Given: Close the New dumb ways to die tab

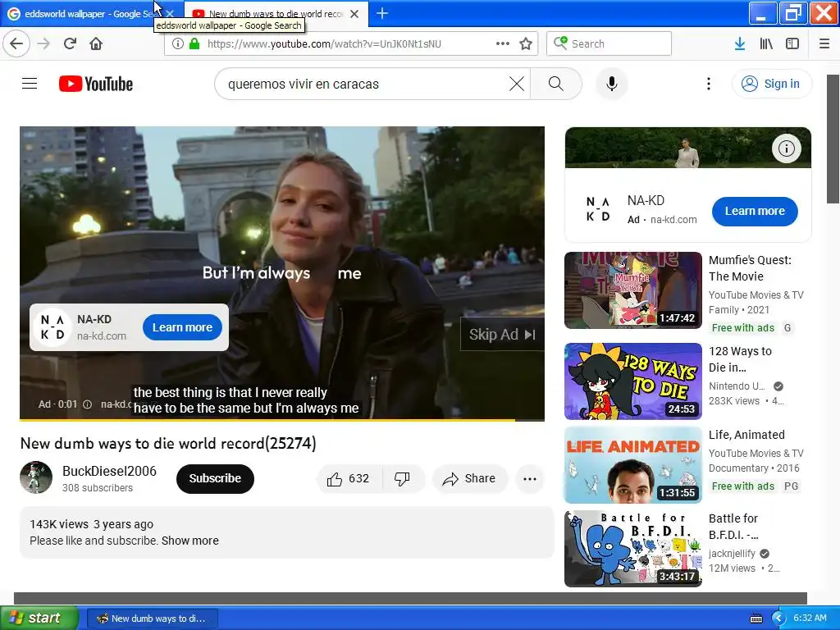Looking at the screenshot, I should [x=354, y=13].
